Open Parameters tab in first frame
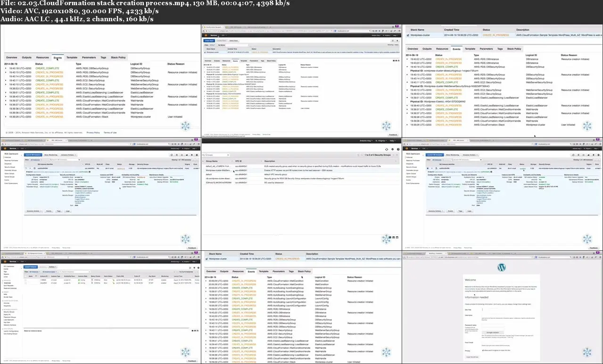 point(89,58)
